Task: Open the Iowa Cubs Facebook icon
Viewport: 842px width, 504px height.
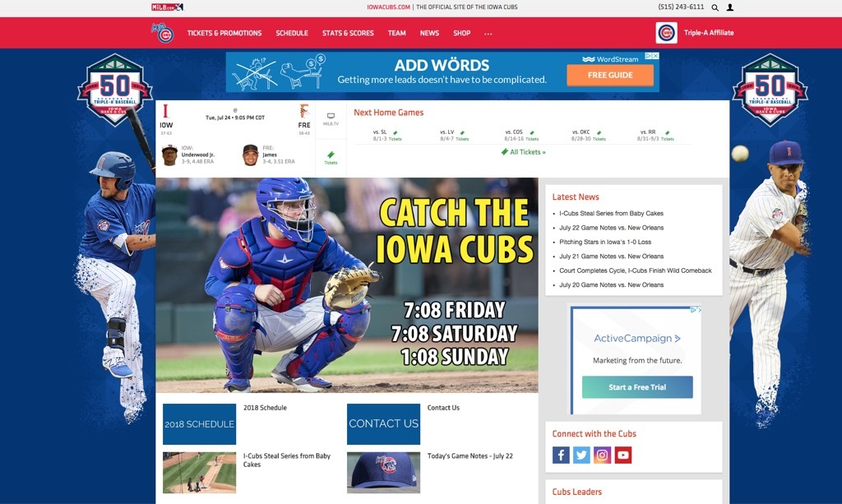Action: pos(561,454)
